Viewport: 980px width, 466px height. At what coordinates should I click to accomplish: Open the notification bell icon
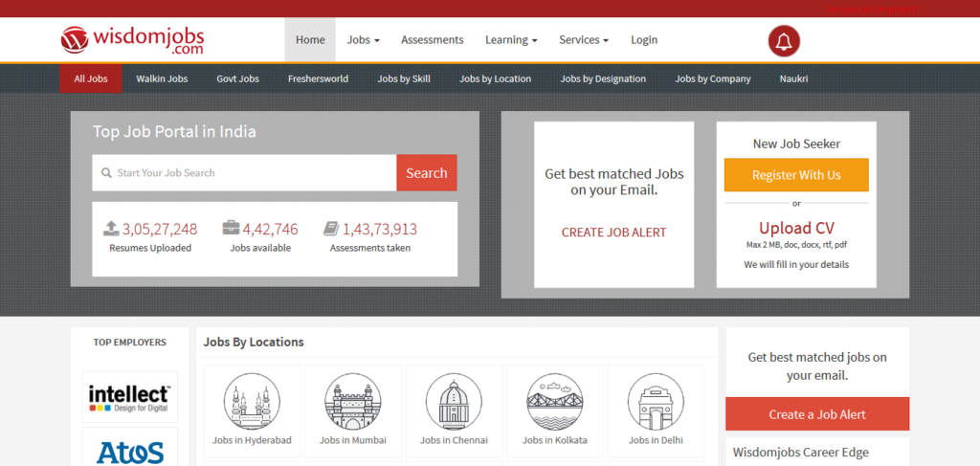point(784,41)
